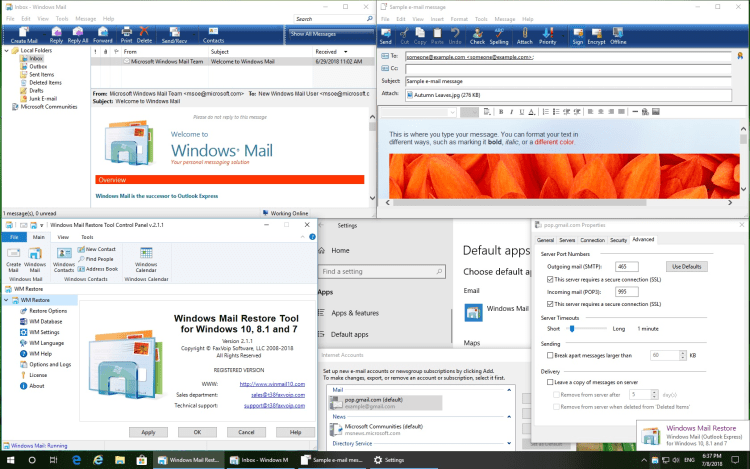Switch to the Servers tab in Properties

coord(567,240)
